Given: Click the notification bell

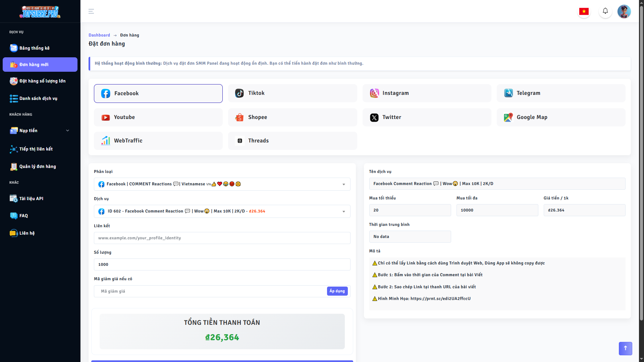Looking at the screenshot, I should pyautogui.click(x=605, y=11).
